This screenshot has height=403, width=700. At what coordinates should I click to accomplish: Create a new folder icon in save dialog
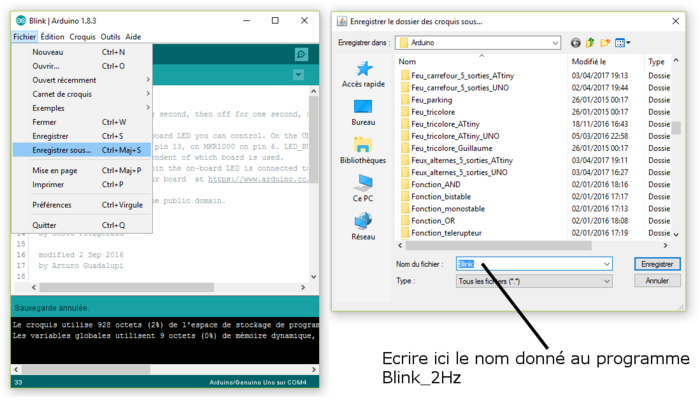click(605, 43)
